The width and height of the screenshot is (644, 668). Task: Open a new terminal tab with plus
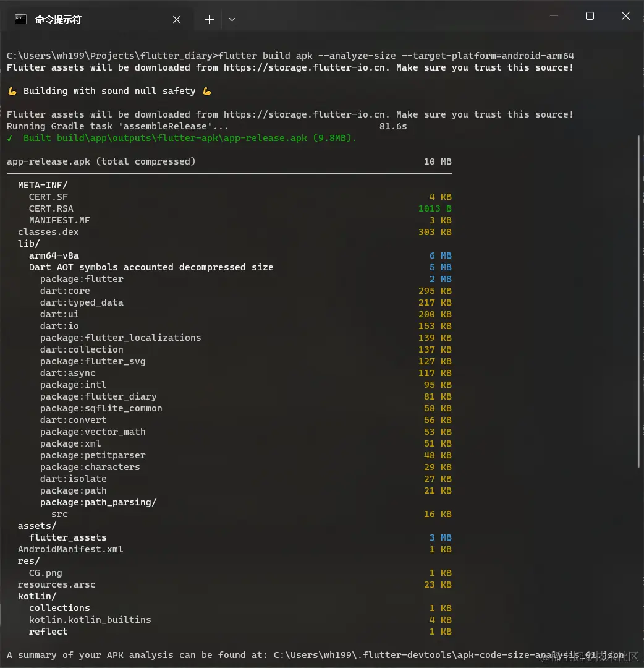pyautogui.click(x=209, y=20)
